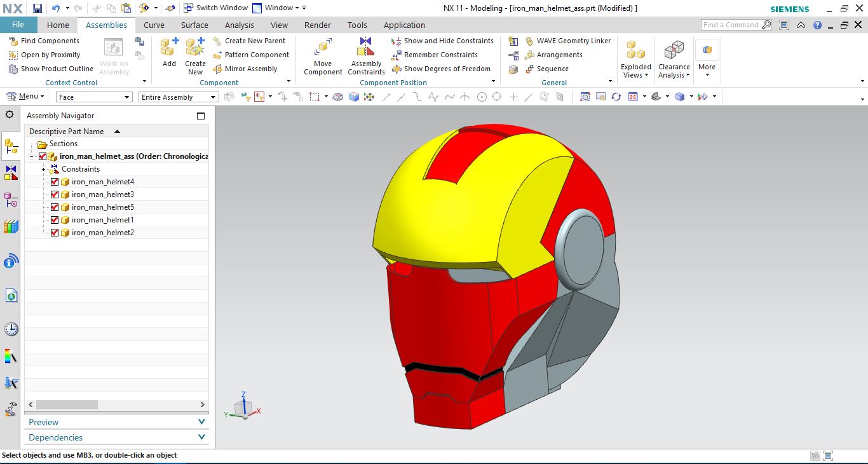Expand the Preview panel
This screenshot has height=464, width=868.
[x=116, y=422]
